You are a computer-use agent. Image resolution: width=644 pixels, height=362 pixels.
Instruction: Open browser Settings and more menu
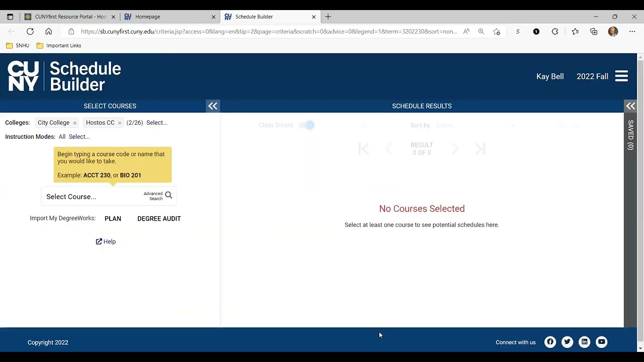pos(632,32)
